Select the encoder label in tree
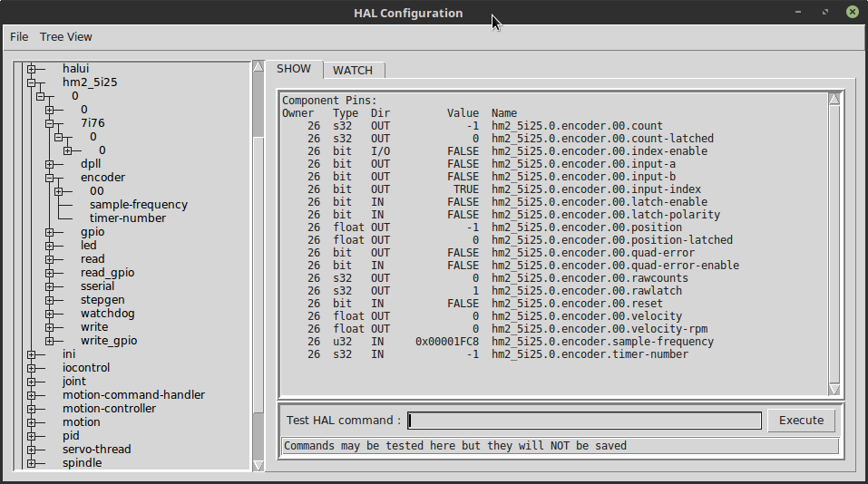 pyautogui.click(x=103, y=178)
